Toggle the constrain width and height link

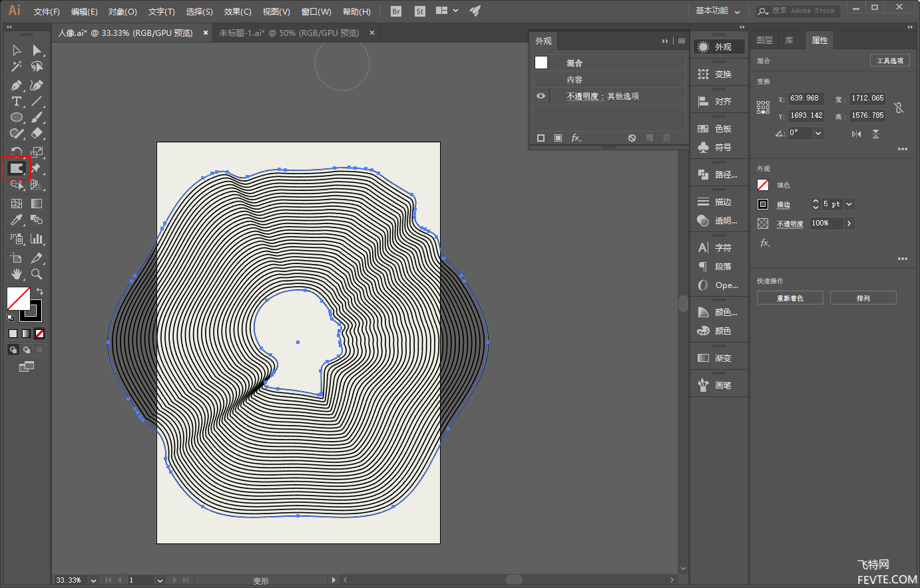899,107
